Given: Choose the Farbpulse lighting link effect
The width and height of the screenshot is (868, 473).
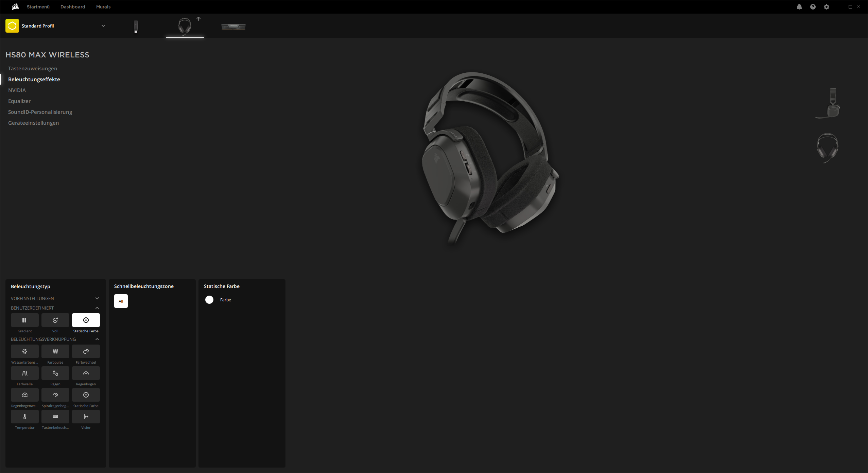Looking at the screenshot, I should click(x=55, y=351).
